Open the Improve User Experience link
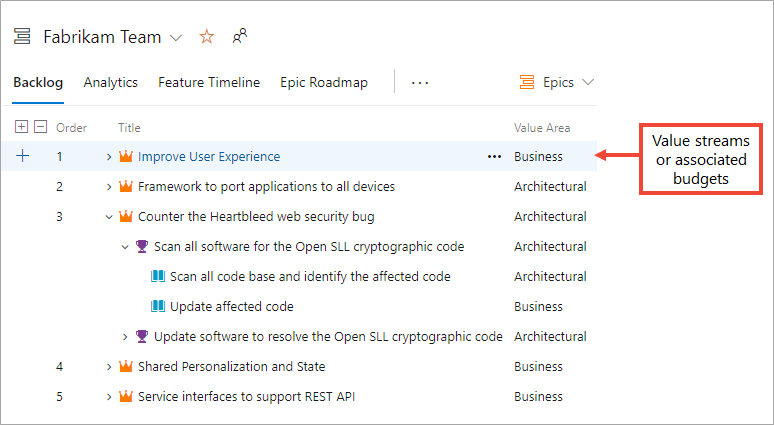 click(x=209, y=157)
